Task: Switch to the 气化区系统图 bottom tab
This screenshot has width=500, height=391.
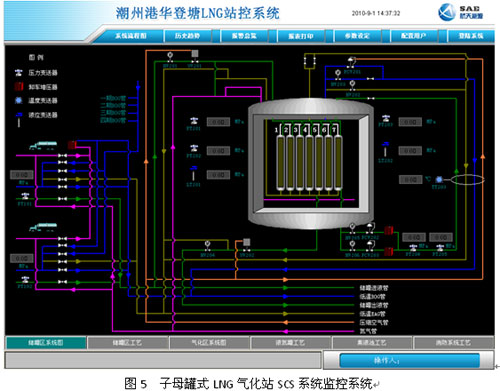Action: [x=209, y=342]
